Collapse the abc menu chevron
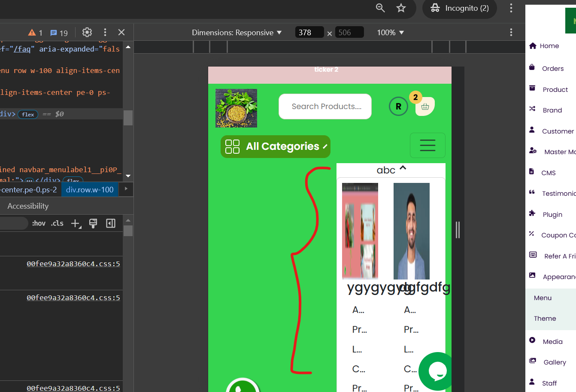 (403, 168)
